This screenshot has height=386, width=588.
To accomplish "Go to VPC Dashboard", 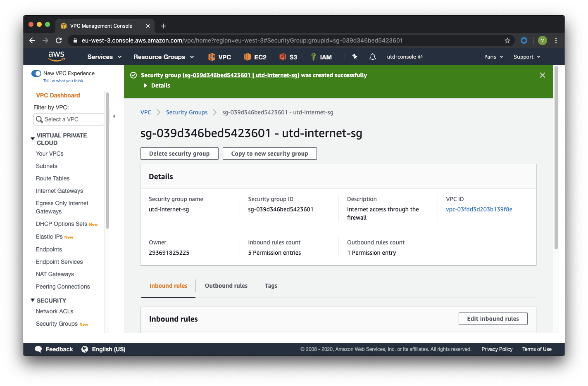I will pyautogui.click(x=58, y=95).
